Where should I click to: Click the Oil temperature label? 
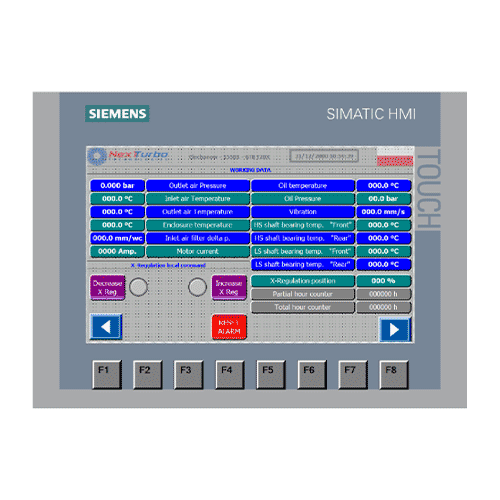click(x=303, y=186)
